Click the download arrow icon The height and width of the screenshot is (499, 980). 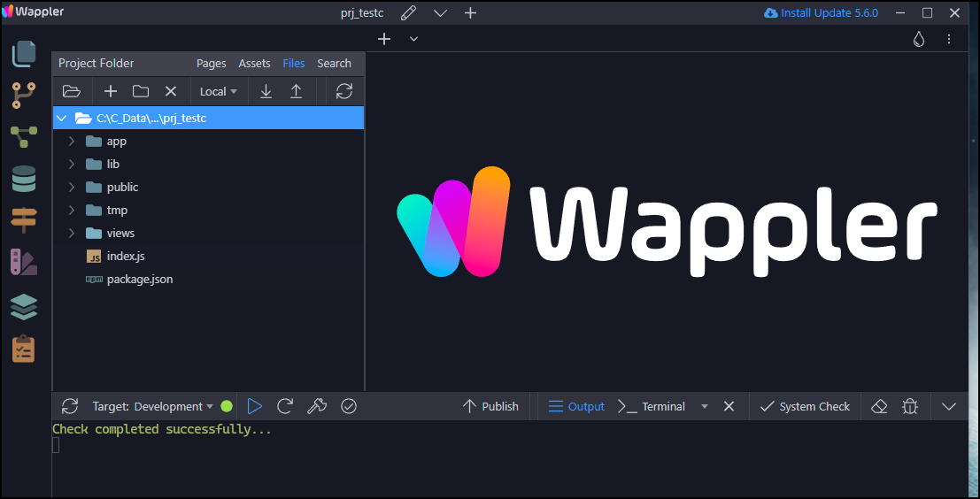tap(266, 91)
